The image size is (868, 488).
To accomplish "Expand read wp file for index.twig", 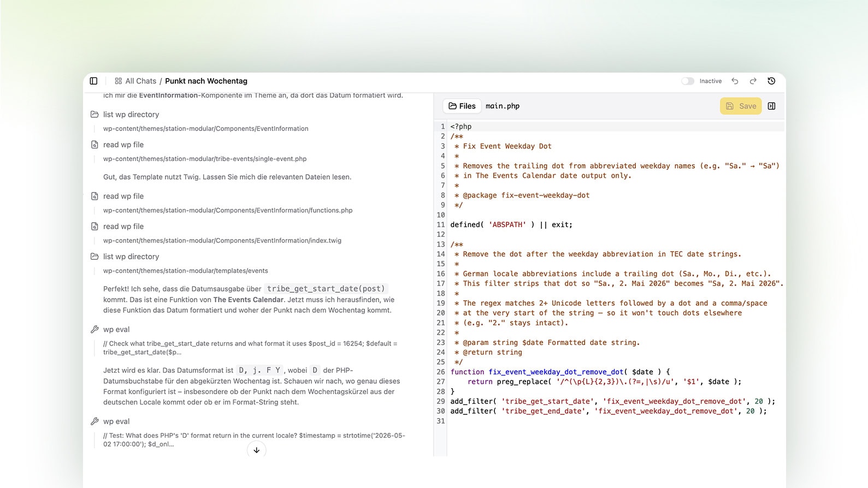I will [x=123, y=226].
